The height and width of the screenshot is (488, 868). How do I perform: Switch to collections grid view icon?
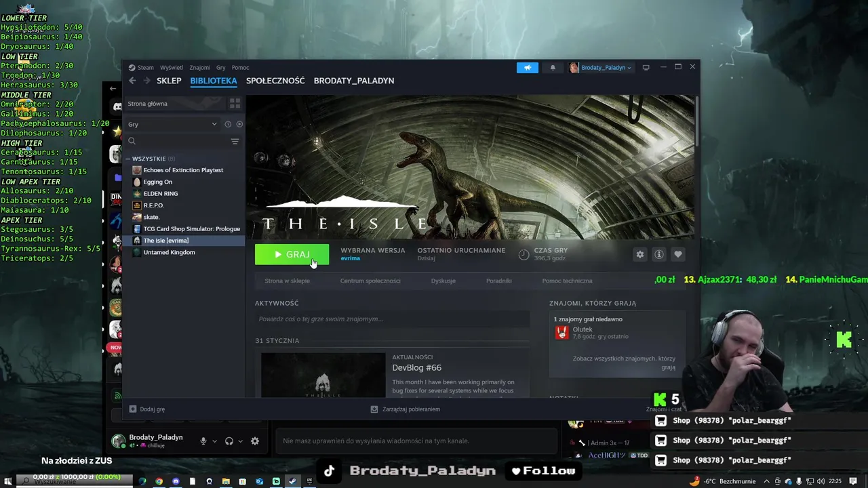pyautogui.click(x=235, y=104)
